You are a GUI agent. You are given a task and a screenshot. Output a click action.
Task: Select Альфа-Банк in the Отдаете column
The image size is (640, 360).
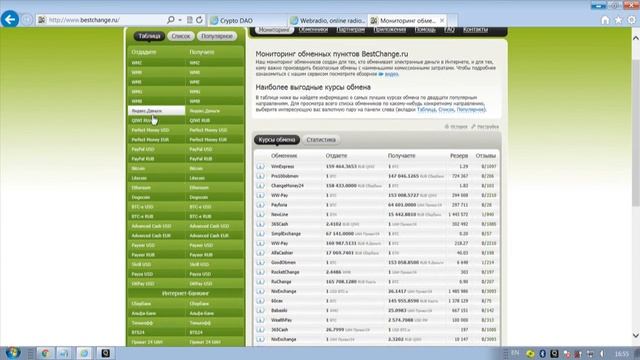(x=156, y=313)
